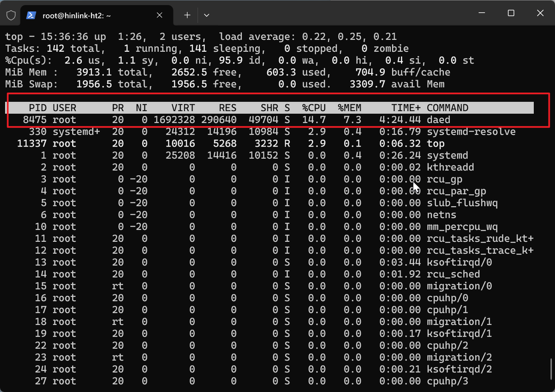Image resolution: width=555 pixels, height=392 pixels.
Task: Click the rcu_tasks_trace_k+ process
Action: (480, 251)
